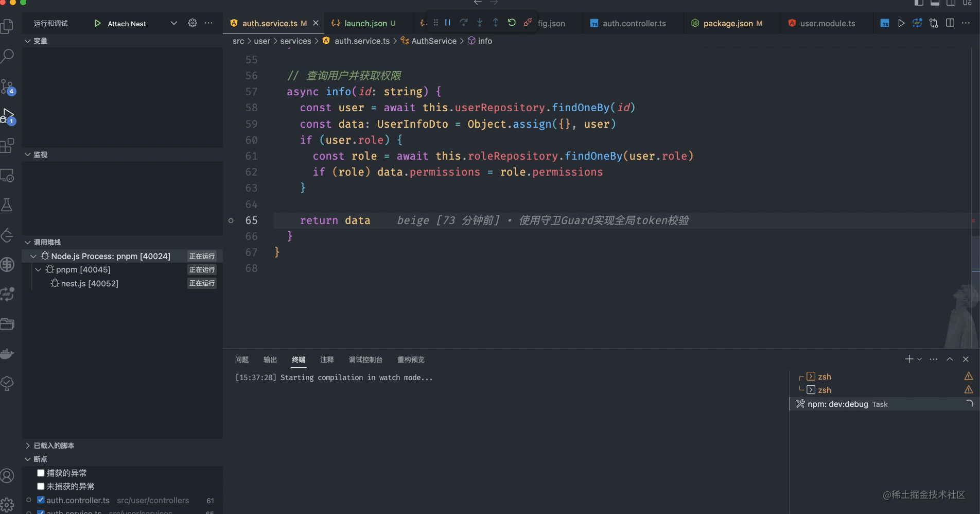Screen dimensions: 980x514
Task: Open the Extensions view icon
Action: click(x=8, y=146)
